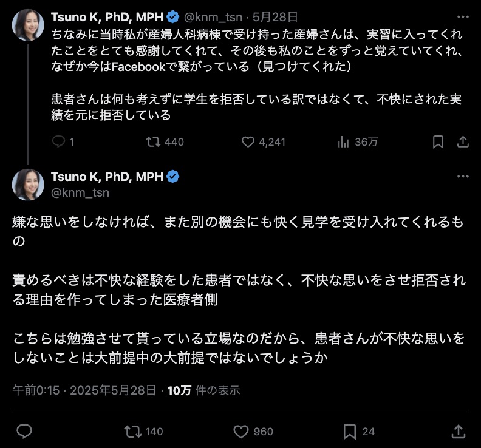Open the 5月28日 date link on first tweet
This screenshot has height=448, width=481.
point(275,17)
